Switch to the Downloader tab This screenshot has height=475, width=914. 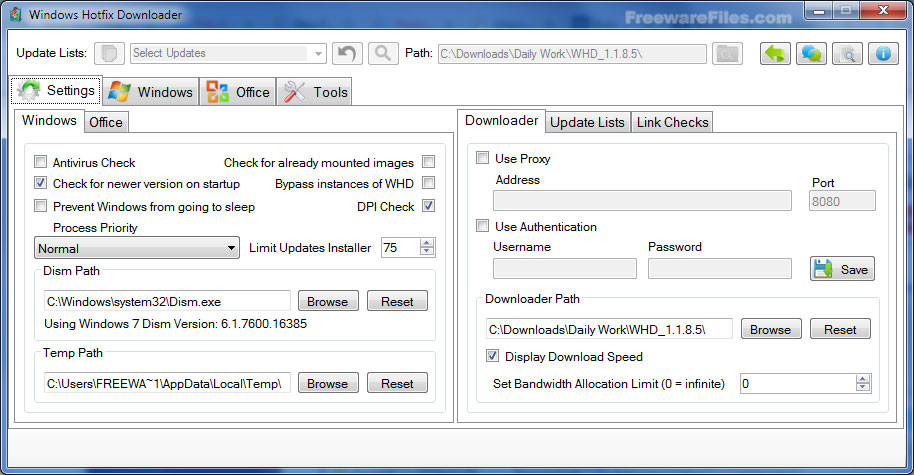[501, 121]
